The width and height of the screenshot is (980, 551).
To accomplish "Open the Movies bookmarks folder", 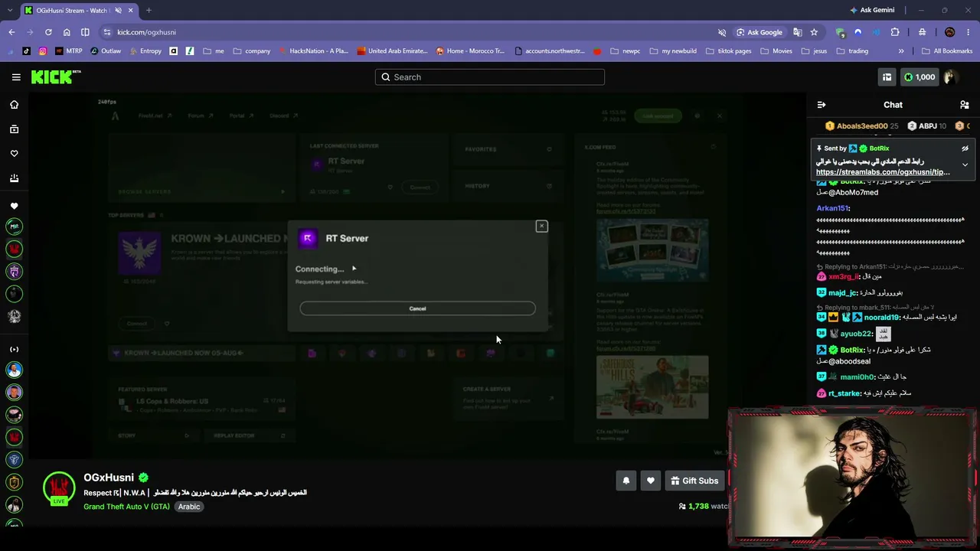I will 776,51.
